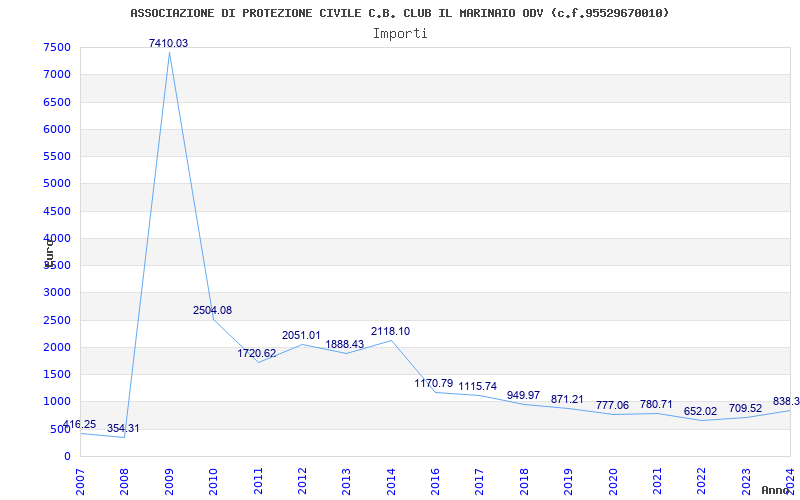Select the 5000 y-axis tick label
Viewport: 800px width, 500px height.
click(x=57, y=184)
